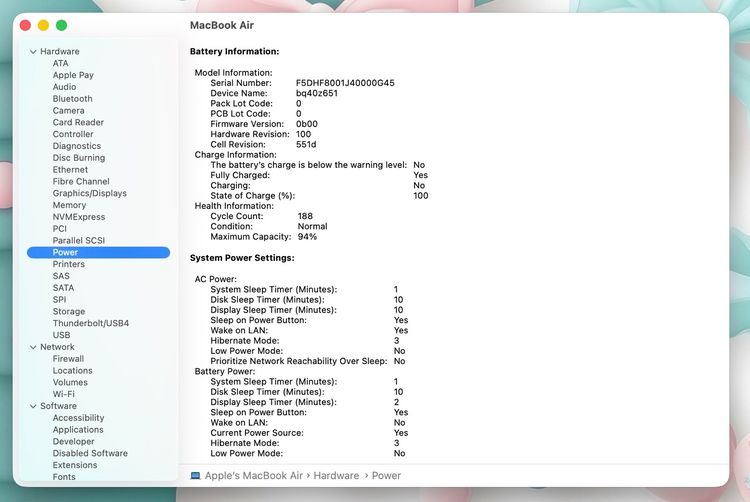Click the MacBook Air window title
Screen dimensions: 750x502
tap(222, 25)
